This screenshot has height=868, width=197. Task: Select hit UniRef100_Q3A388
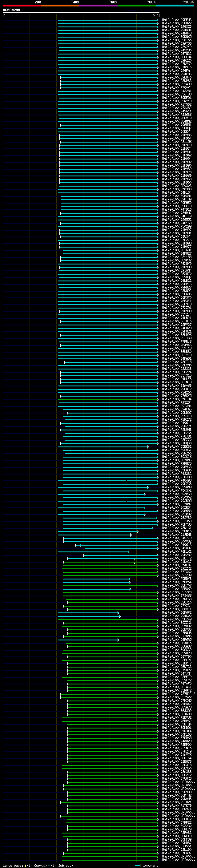pyautogui.click(x=177, y=772)
